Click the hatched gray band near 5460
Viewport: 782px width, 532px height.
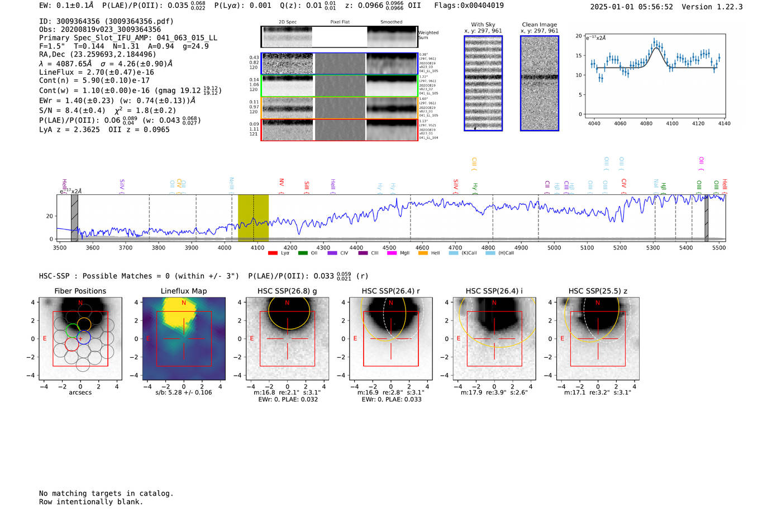tap(706, 218)
